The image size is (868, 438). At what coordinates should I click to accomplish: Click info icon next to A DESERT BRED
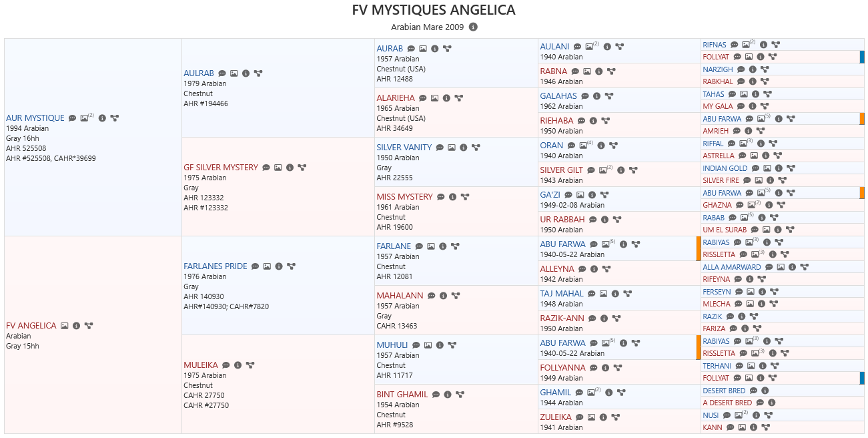click(771, 403)
